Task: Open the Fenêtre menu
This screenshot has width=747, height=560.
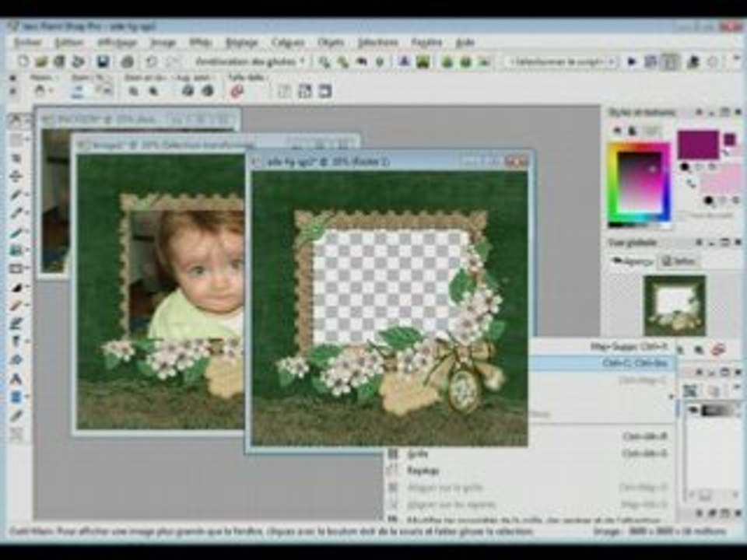Action: point(426,42)
